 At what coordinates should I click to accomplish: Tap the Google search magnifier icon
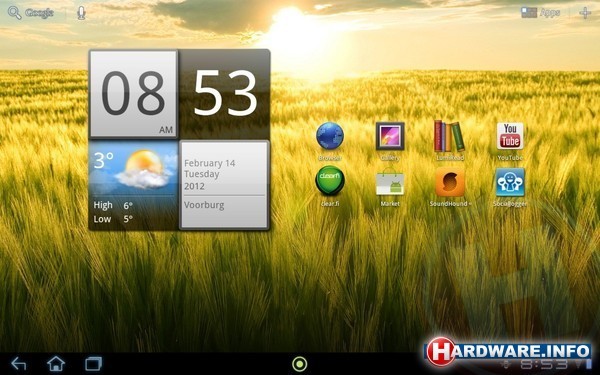pyautogui.click(x=15, y=13)
